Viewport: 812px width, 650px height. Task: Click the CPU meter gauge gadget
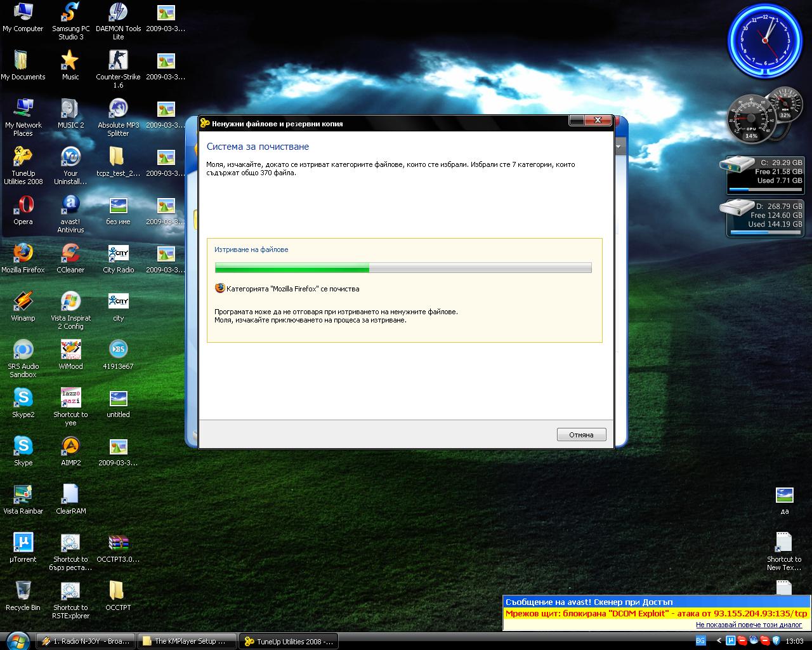(751, 119)
